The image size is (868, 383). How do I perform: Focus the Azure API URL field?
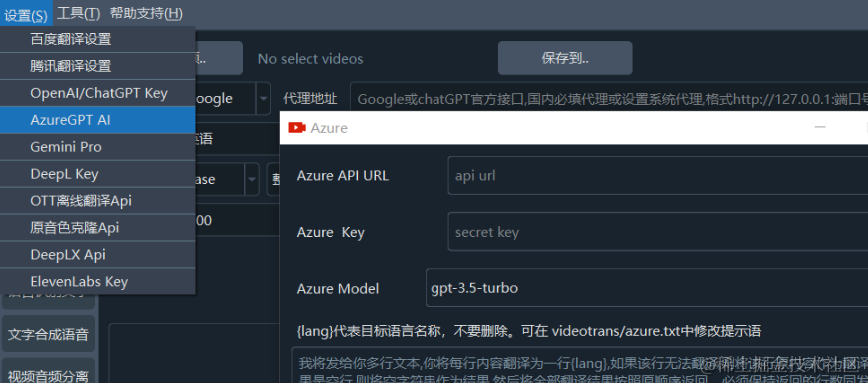point(657,176)
